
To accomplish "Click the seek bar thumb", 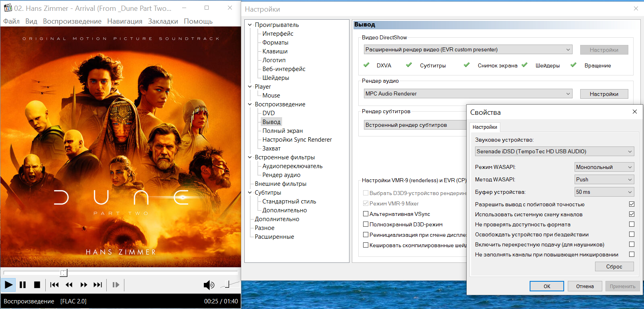I will 64,273.
